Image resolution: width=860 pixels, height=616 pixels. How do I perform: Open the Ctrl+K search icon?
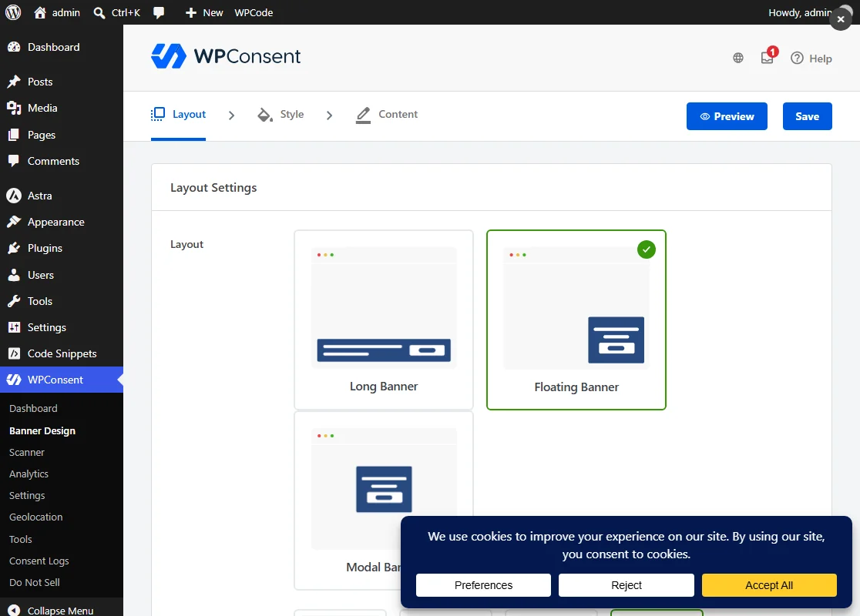tap(99, 12)
